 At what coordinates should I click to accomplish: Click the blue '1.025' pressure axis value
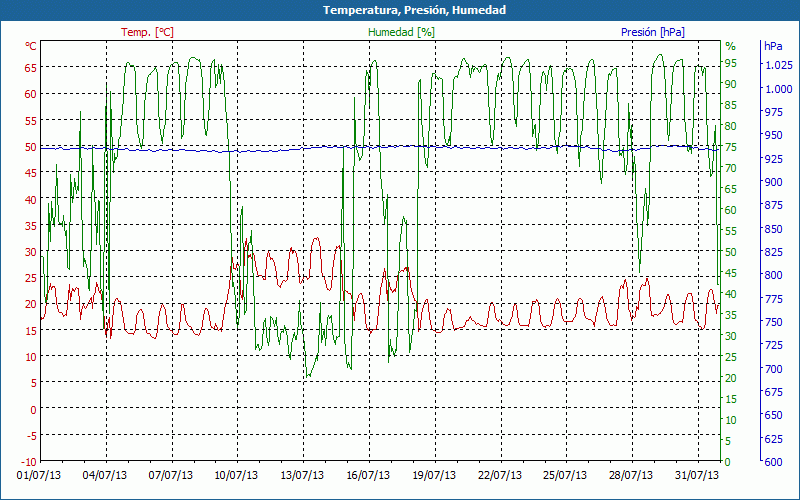tap(778, 65)
